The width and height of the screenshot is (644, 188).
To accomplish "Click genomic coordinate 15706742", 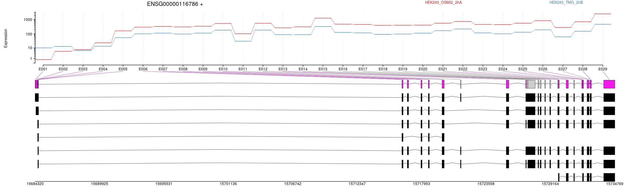I will [x=293, y=184].
